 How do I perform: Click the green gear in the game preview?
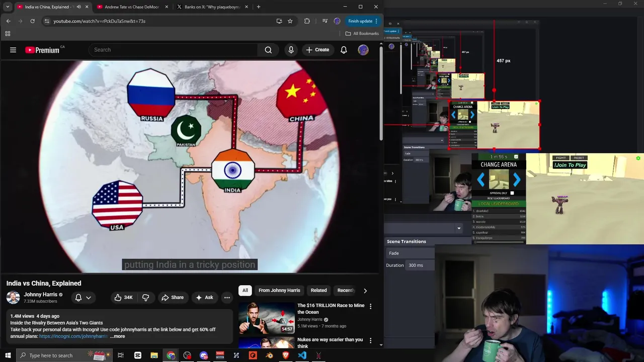638,158
